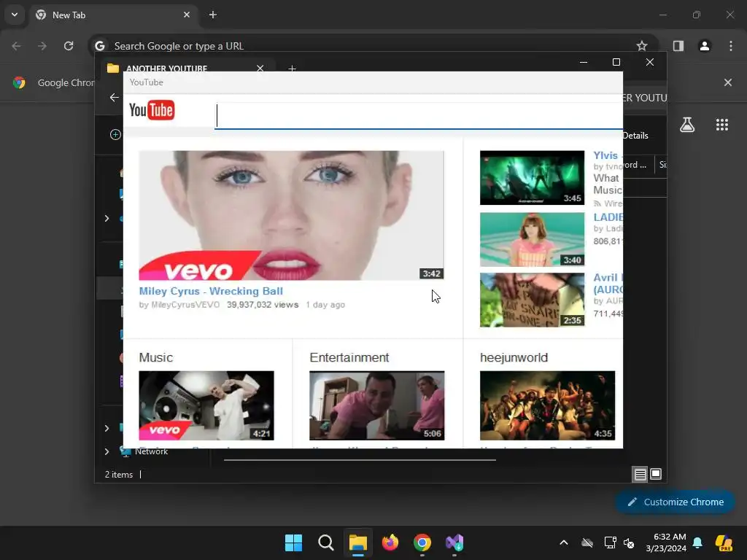Click Chrome's forward arrow
747x560 pixels.
pos(42,46)
